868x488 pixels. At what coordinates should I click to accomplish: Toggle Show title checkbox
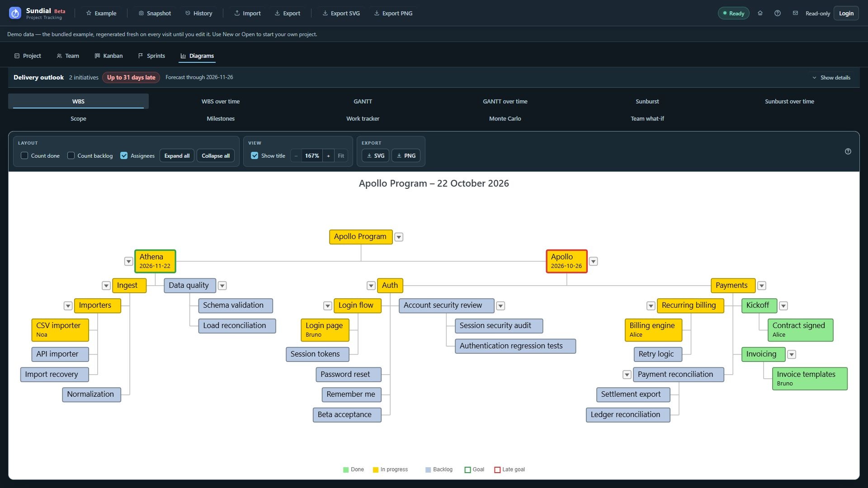coord(255,155)
